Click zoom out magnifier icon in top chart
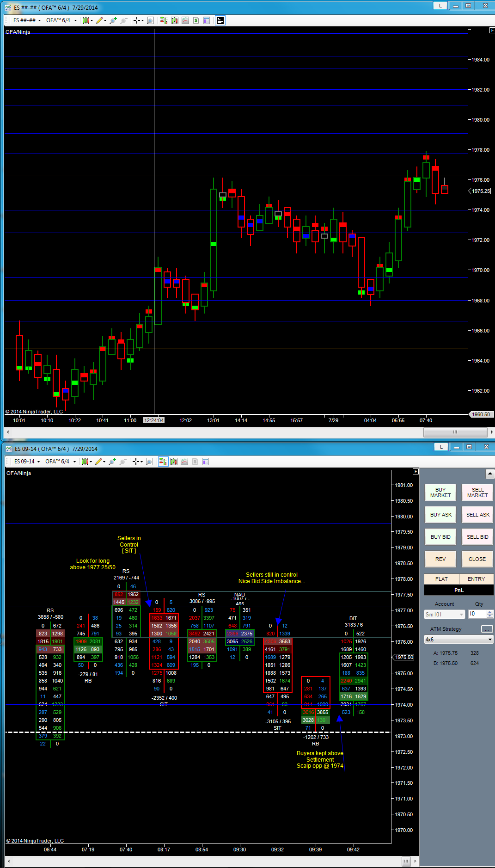This screenshot has height=868, width=495. (124, 20)
